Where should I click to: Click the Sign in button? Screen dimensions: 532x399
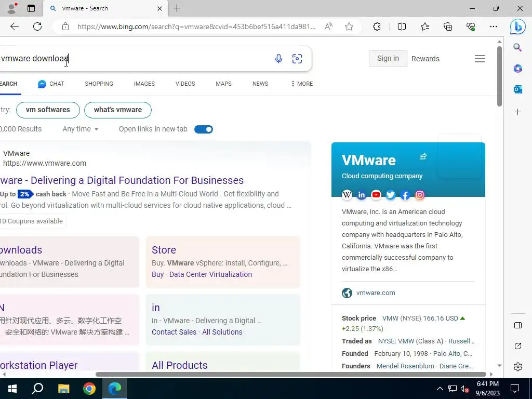coord(388,58)
